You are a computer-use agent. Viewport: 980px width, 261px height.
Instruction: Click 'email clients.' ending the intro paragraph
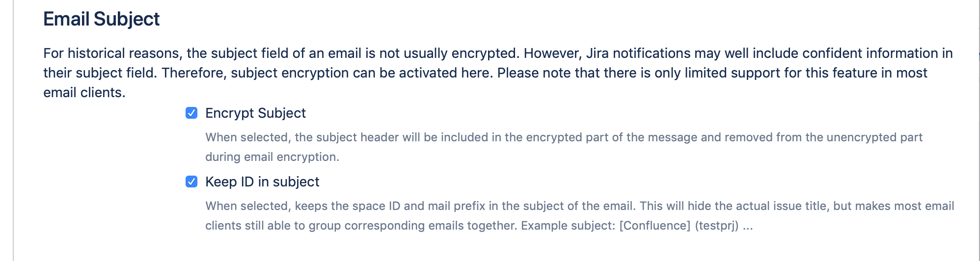(x=84, y=93)
